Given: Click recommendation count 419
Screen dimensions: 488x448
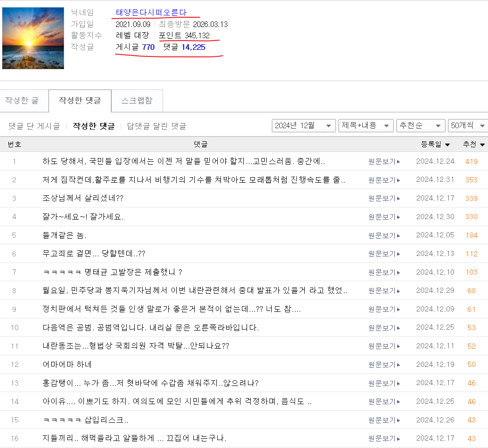Looking at the screenshot, I should click(x=471, y=162).
